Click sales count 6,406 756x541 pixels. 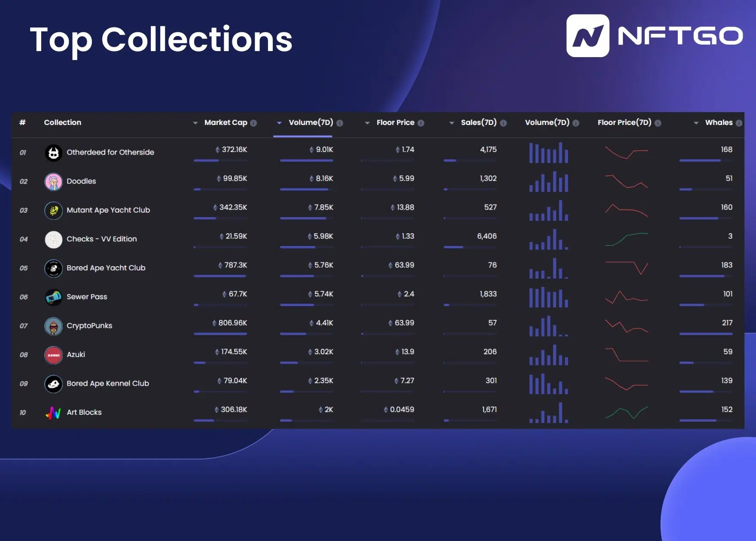tap(487, 237)
